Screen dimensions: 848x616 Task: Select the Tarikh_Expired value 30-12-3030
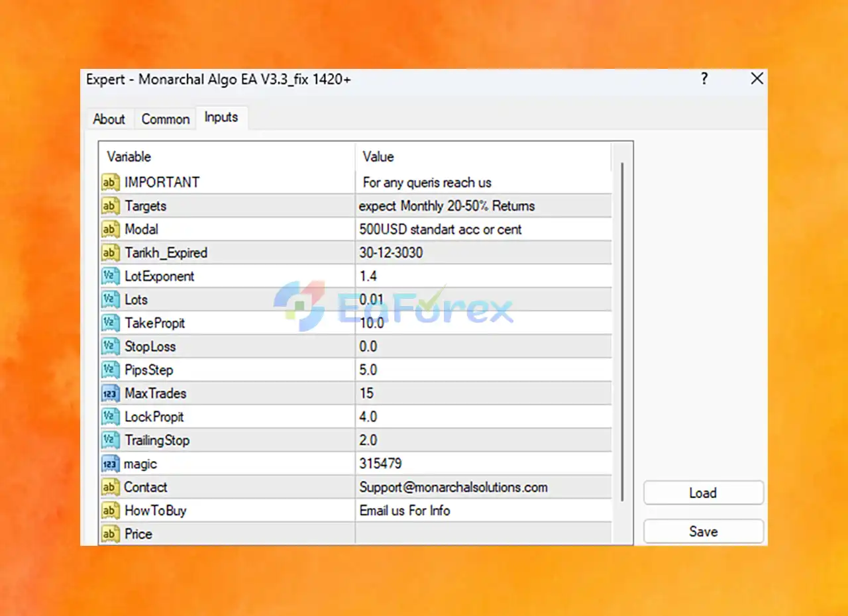point(391,252)
